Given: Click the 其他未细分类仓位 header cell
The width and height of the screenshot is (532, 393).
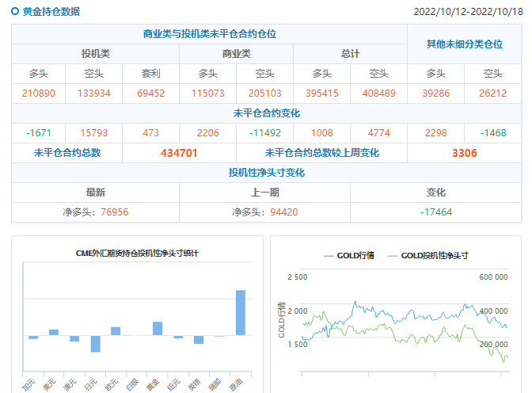Looking at the screenshot, I should pyautogui.click(x=464, y=44).
